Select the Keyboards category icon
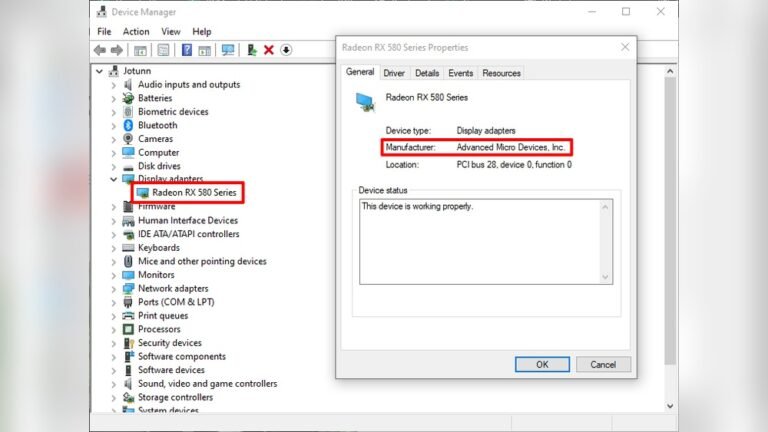768x432 pixels. coord(128,248)
